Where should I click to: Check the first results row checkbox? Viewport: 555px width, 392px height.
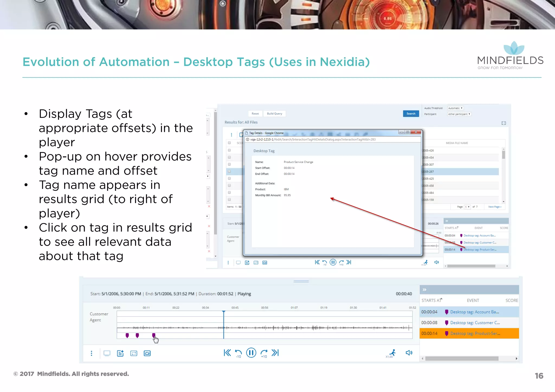click(229, 150)
